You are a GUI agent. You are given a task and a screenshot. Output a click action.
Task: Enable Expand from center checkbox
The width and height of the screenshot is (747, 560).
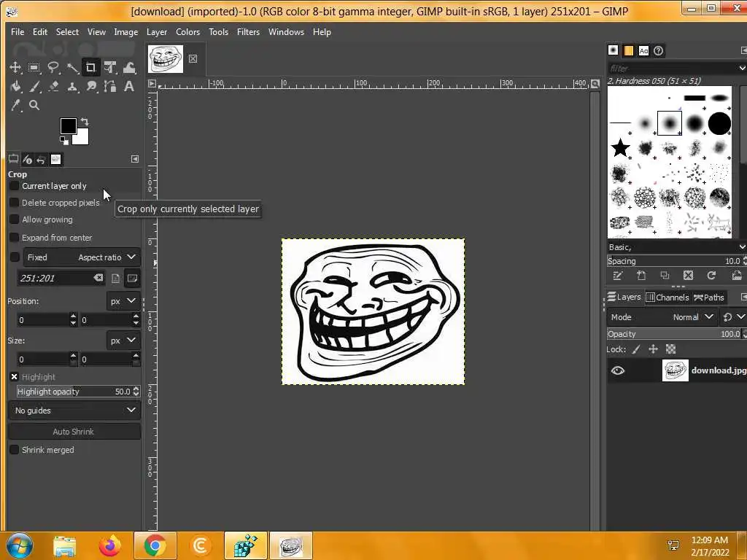(15, 237)
